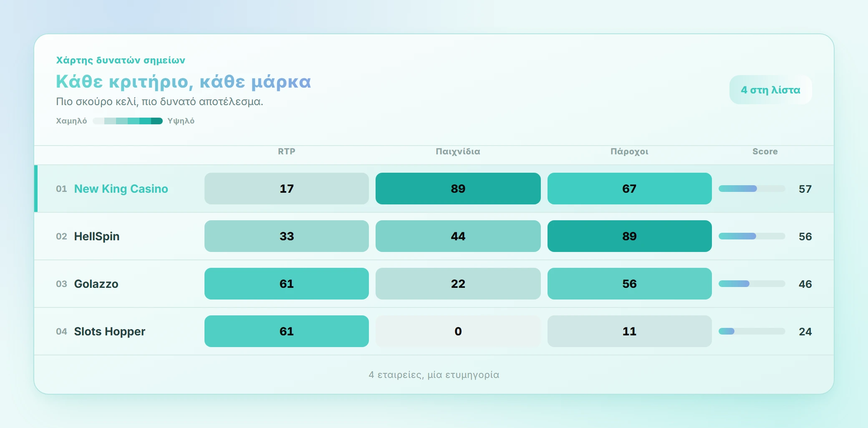Click the footer '4 εταιρείες, μία ετυμηγορία'

434,375
